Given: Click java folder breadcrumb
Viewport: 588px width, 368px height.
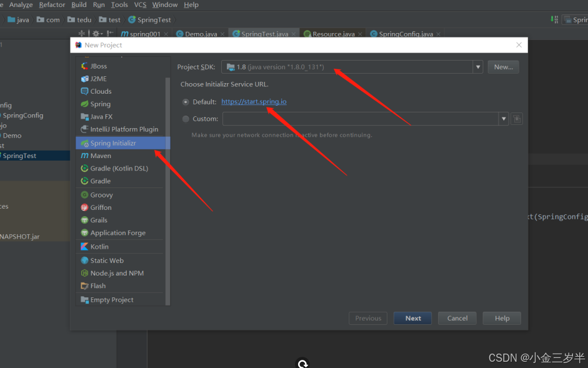Looking at the screenshot, I should [18, 20].
